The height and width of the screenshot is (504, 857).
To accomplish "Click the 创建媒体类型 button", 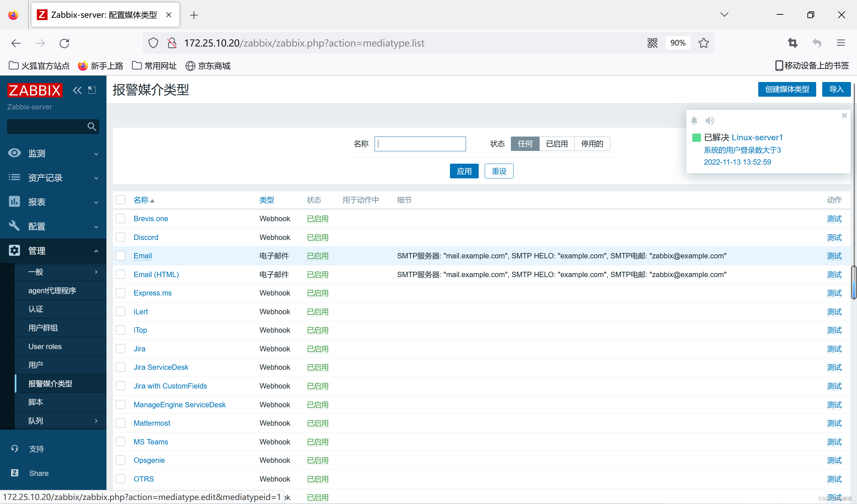I will 787,89.
